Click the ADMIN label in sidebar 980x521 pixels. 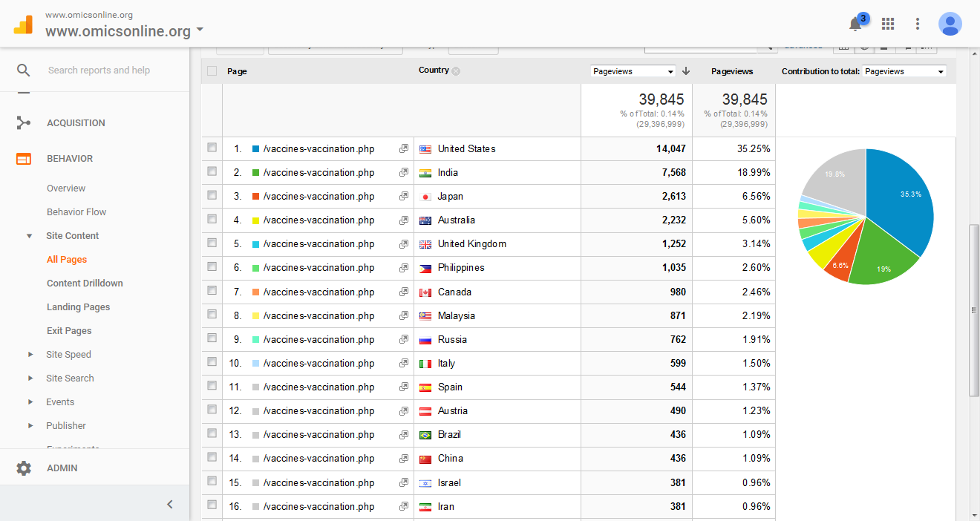click(62, 468)
